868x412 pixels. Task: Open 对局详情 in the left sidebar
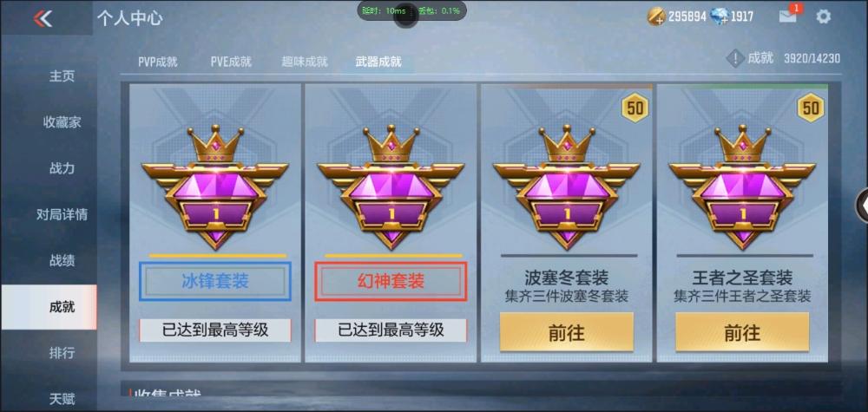(x=62, y=214)
